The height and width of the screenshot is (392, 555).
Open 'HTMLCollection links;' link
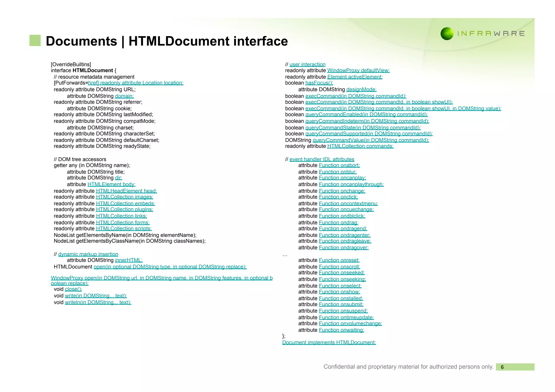pyautogui.click(x=121, y=216)
